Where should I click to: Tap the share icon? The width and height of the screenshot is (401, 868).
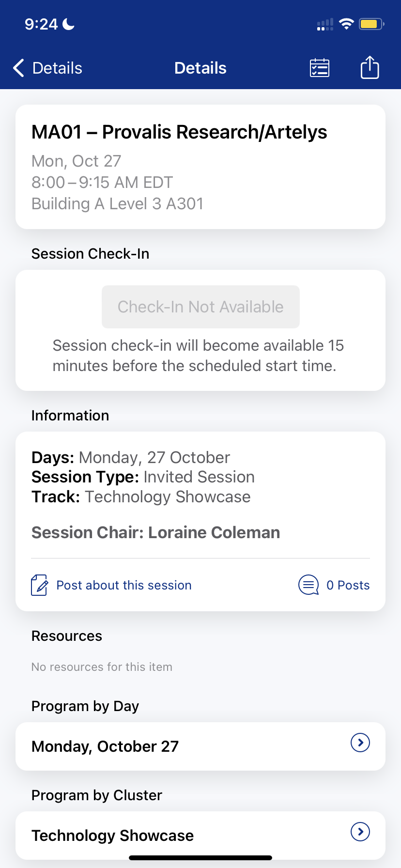(x=370, y=67)
